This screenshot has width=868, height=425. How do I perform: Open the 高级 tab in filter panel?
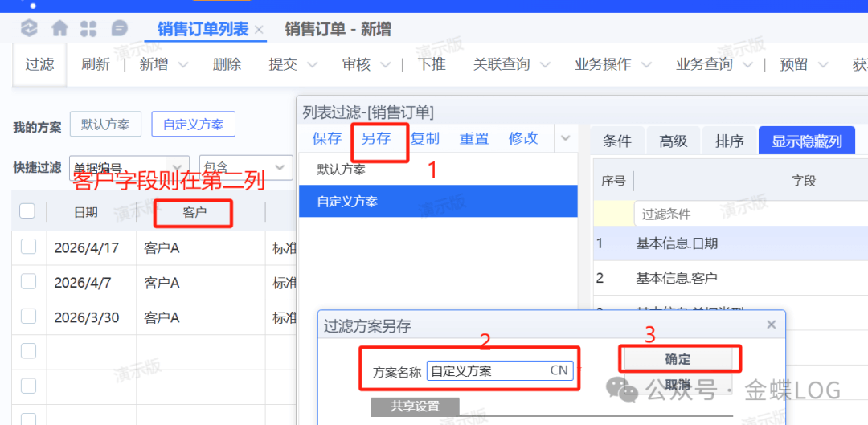point(673,141)
